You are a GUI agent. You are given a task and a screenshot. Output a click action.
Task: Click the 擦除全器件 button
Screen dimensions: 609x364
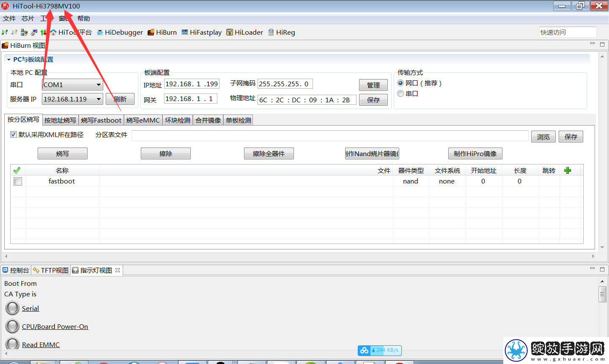(x=269, y=153)
